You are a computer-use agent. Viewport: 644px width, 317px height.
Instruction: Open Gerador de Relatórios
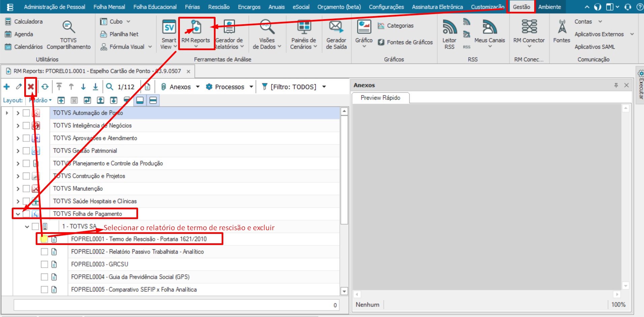229,35
